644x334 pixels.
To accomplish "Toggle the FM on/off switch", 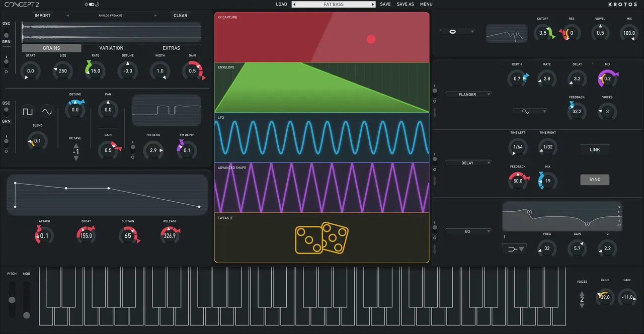I will 133,148.
